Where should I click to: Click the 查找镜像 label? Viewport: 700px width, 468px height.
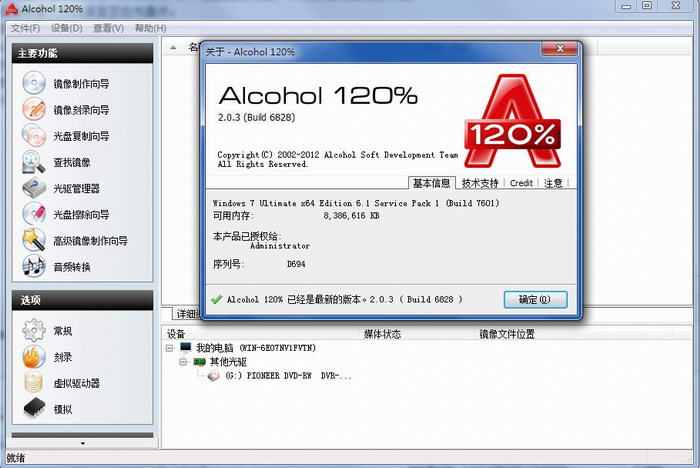72,162
